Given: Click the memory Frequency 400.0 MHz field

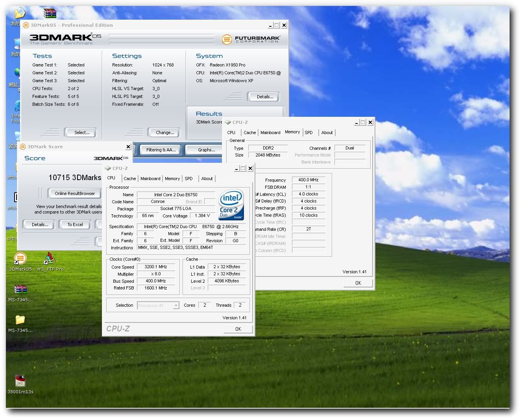Looking at the screenshot, I should [309, 180].
